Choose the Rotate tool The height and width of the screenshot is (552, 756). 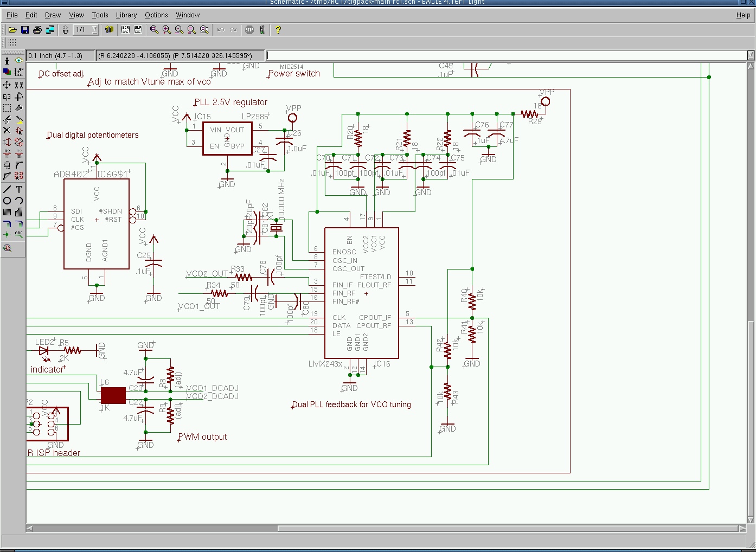point(19,97)
